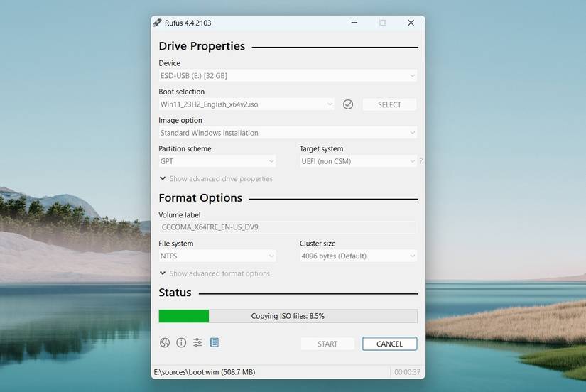This screenshot has width=586, height=392.
Task: Show the log icon
Action: [x=214, y=342]
